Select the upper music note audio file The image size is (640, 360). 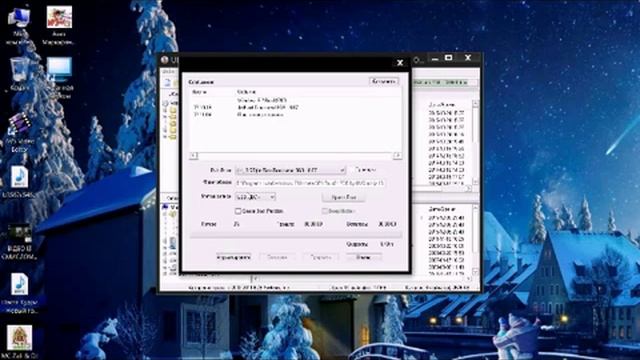point(19,177)
